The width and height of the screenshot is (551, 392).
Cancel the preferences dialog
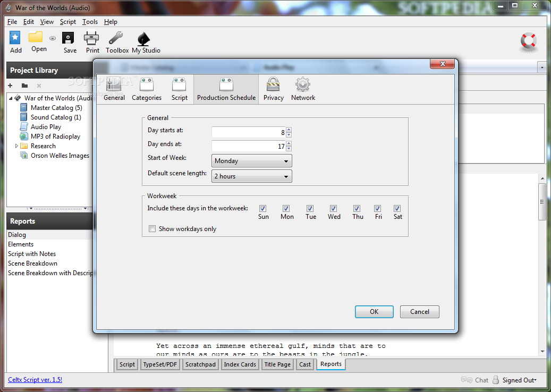tap(420, 312)
